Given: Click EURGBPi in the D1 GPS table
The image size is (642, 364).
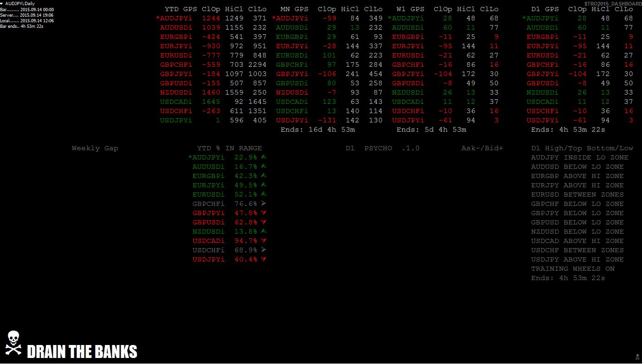Looking at the screenshot, I should [542, 37].
